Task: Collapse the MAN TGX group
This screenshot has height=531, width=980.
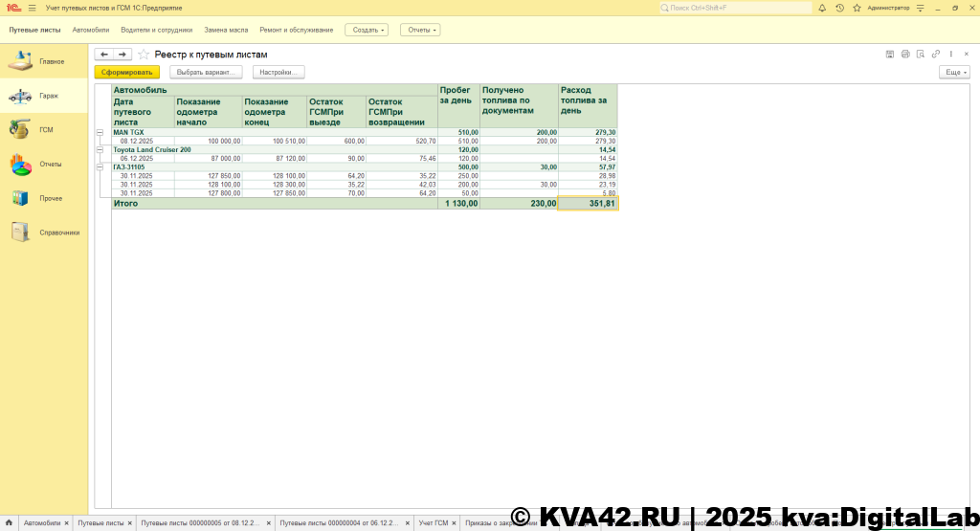Action: [100, 133]
